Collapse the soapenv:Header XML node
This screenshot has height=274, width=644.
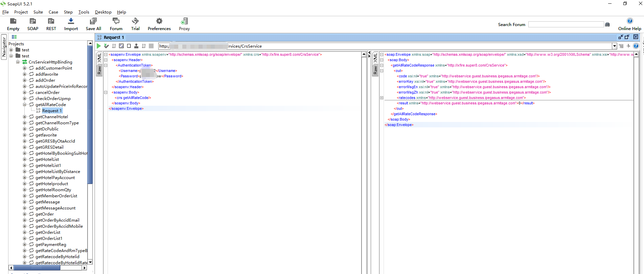tap(106, 60)
